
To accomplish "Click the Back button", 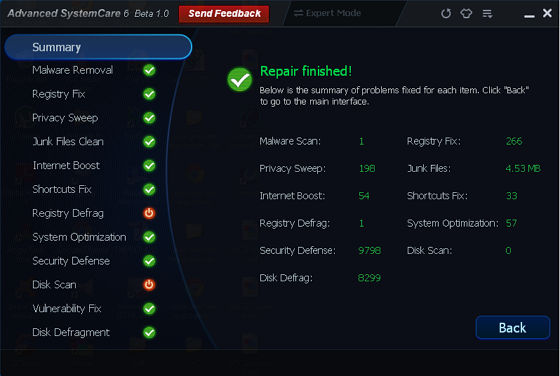I will pyautogui.click(x=512, y=327).
